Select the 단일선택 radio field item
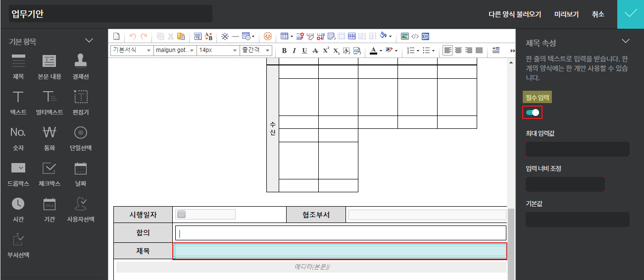Screen dimensions: 644x280 click(x=81, y=137)
